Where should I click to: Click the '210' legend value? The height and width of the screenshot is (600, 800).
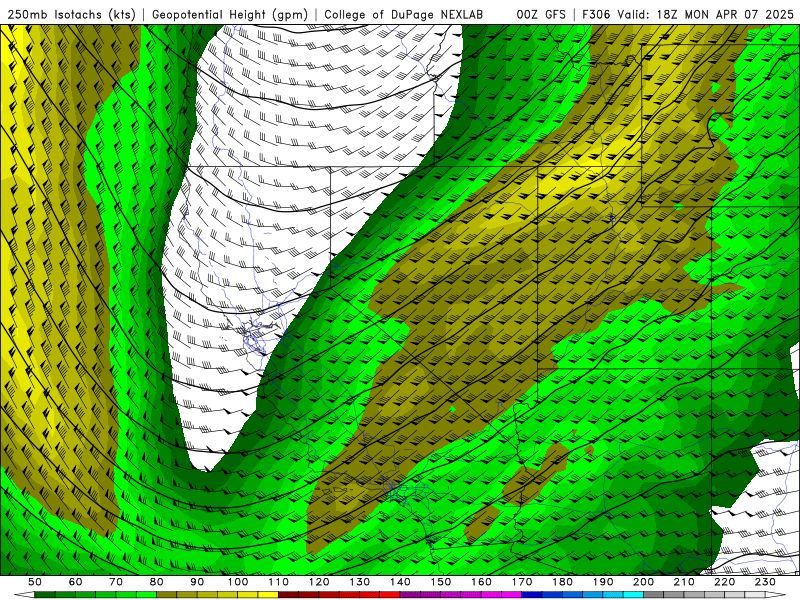pyautogui.click(x=684, y=582)
